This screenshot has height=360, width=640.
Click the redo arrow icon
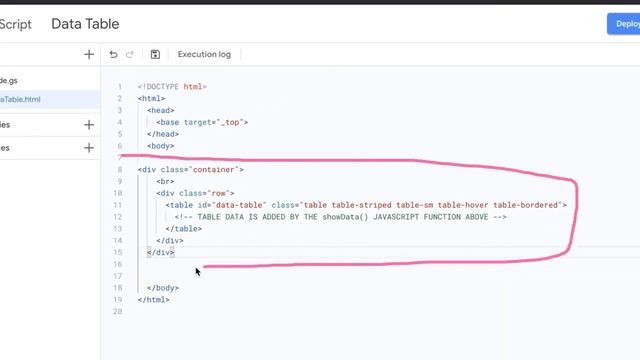130,54
